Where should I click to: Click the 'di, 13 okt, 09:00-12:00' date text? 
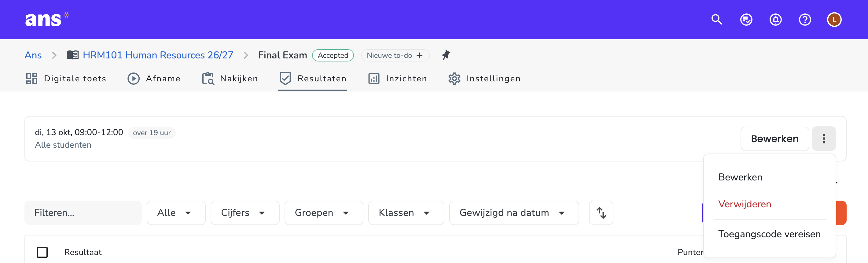[x=79, y=132]
